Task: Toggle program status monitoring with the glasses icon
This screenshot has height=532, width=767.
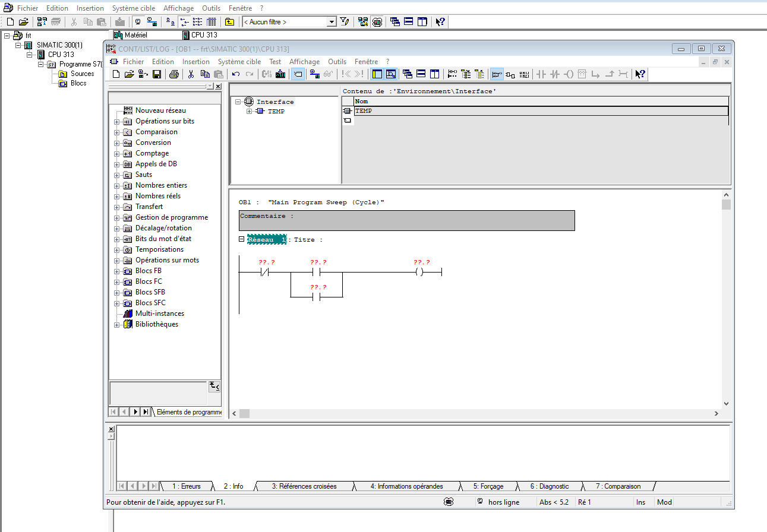Action: [x=327, y=74]
